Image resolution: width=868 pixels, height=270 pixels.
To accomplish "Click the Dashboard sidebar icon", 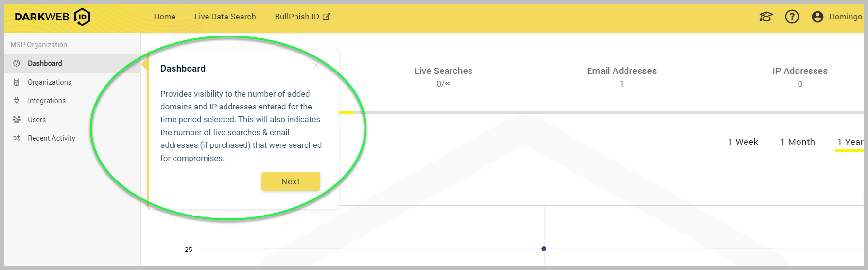I will tap(17, 63).
